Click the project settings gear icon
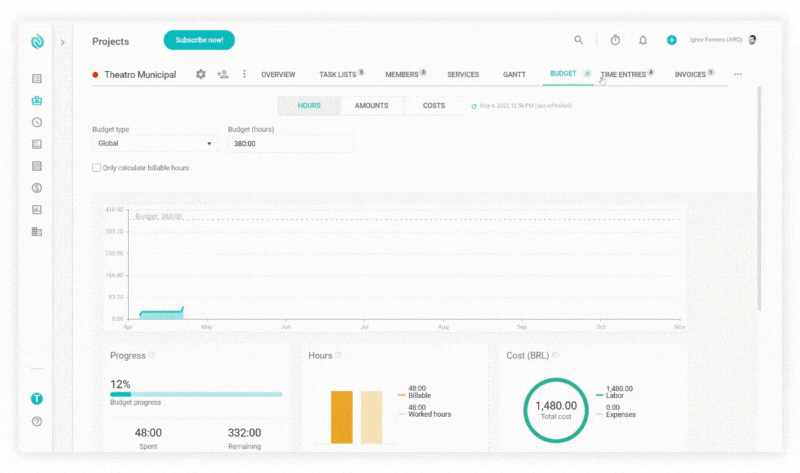 [201, 74]
